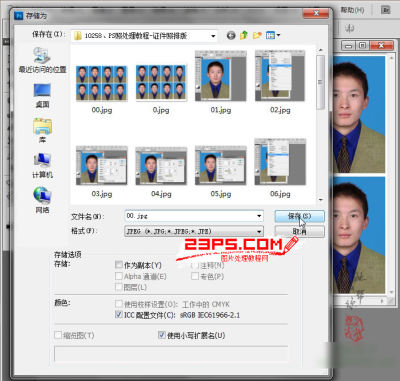The width and height of the screenshot is (400, 381).
Task: Open the view menu icon
Action: [273, 35]
